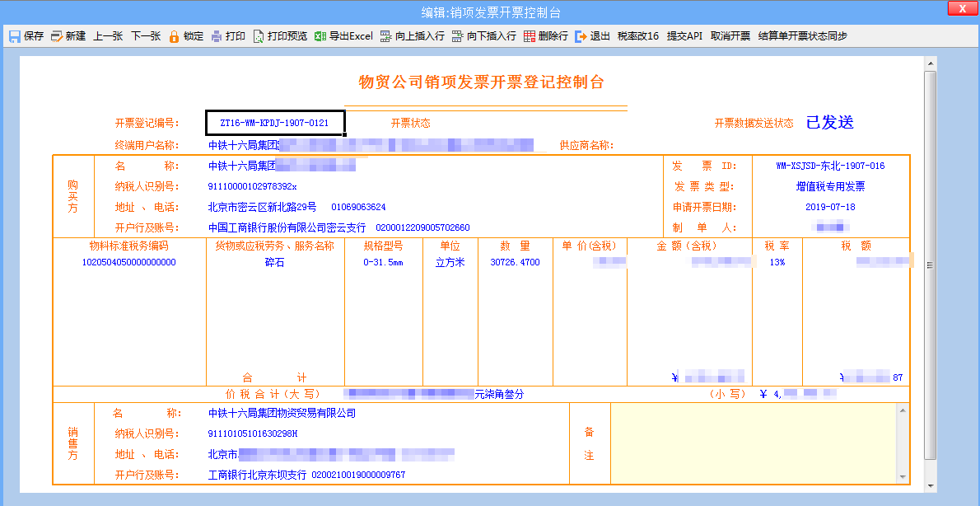Viewport: 980px width, 506px height.
Task: Click the 备注 box scrollbar down arrow
Action: pyautogui.click(x=903, y=477)
